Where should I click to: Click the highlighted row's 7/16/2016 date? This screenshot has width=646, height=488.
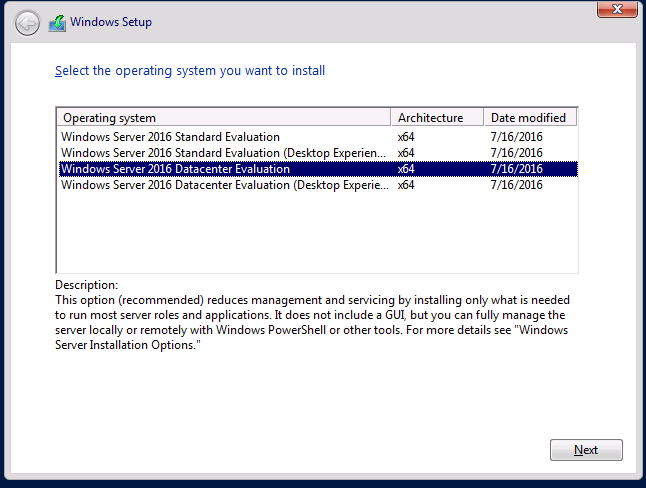tap(516, 169)
